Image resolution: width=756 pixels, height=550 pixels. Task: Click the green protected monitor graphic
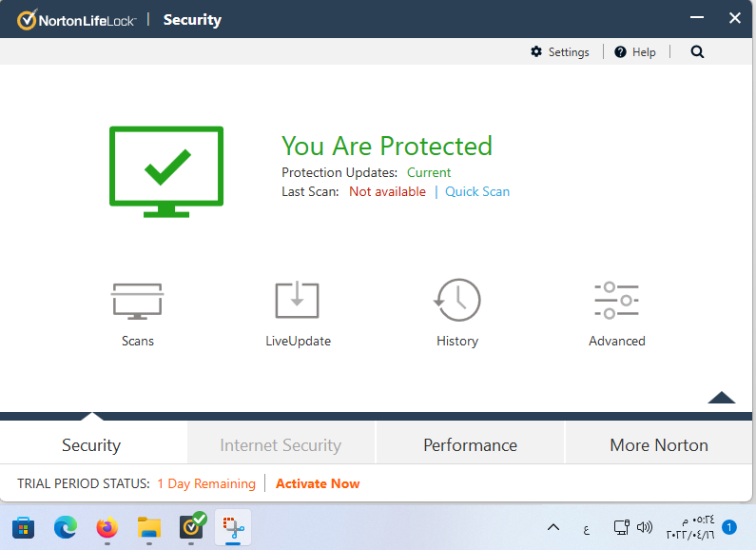[x=166, y=171]
